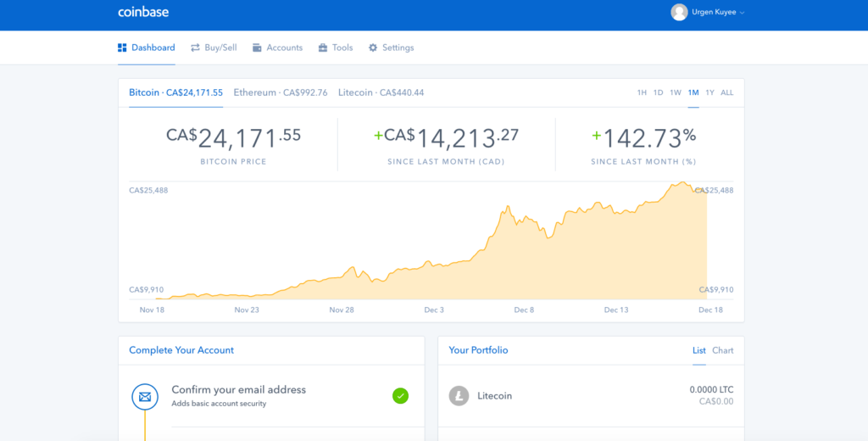
Task: Click the +142.73% monthly change value
Action: pyautogui.click(x=644, y=138)
